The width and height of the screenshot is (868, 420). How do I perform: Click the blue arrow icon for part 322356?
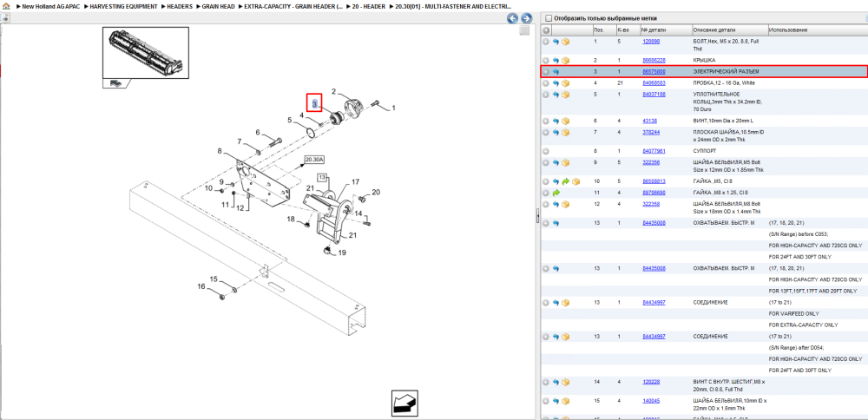556,162
